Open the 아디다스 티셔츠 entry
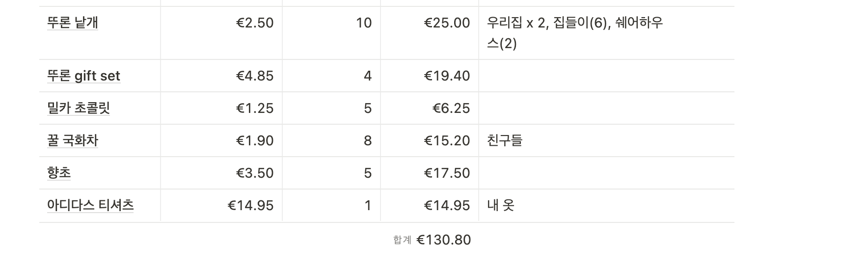Viewport: 868px width, 273px height. 90,206
